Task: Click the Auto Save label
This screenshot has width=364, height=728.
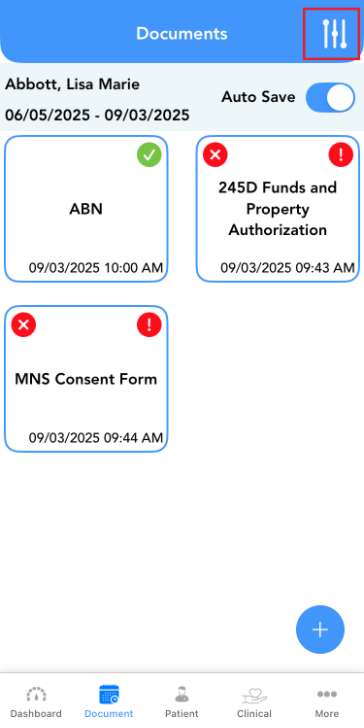Action: pos(258,97)
